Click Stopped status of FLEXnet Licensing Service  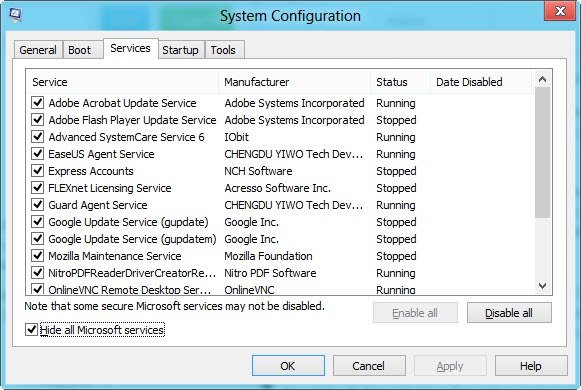tap(396, 188)
